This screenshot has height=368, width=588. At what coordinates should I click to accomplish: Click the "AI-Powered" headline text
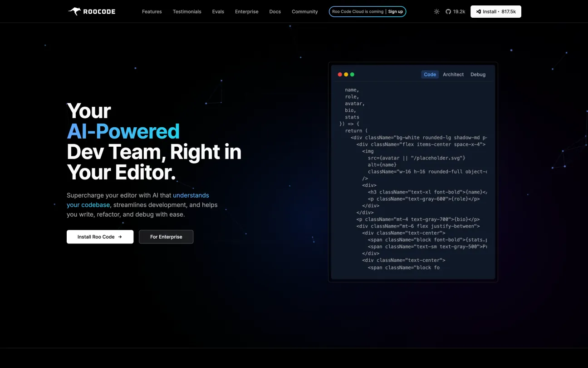(123, 131)
